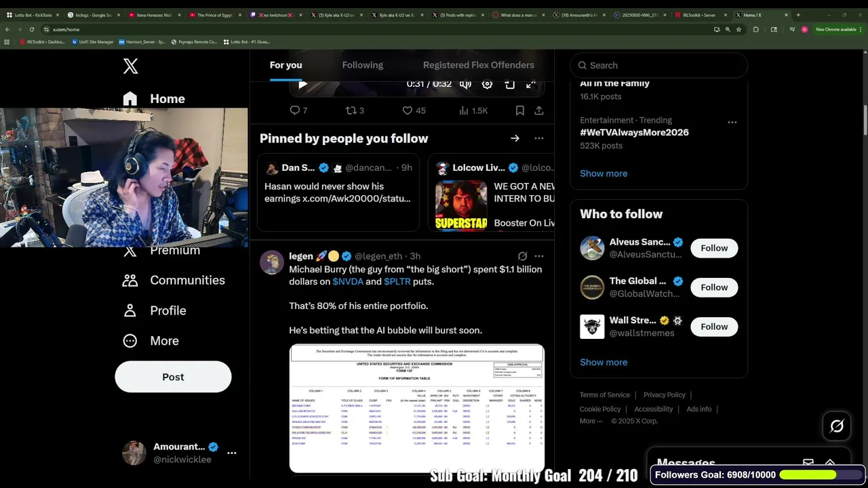The image size is (868, 488).
Task: Follow Alveus Sanctuary
Action: click(x=714, y=248)
